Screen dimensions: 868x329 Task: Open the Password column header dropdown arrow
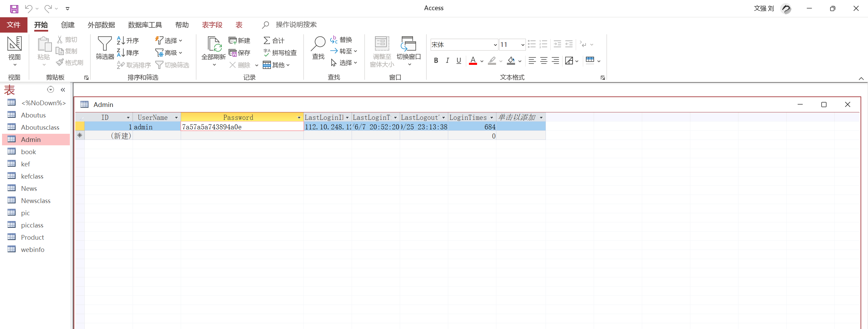point(299,117)
